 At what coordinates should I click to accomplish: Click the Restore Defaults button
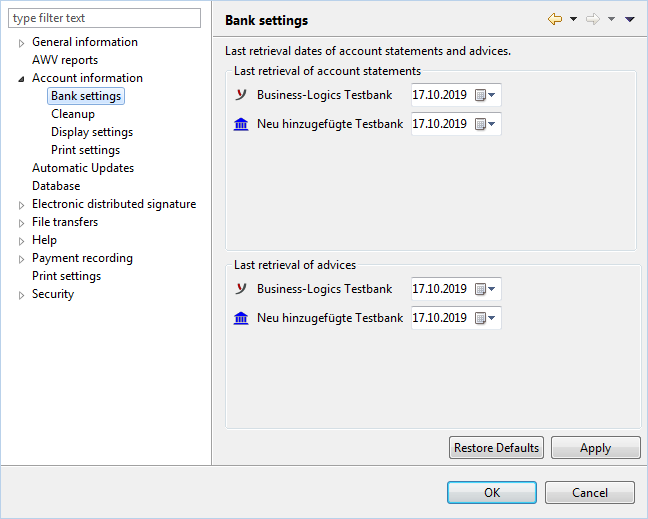pyautogui.click(x=496, y=448)
